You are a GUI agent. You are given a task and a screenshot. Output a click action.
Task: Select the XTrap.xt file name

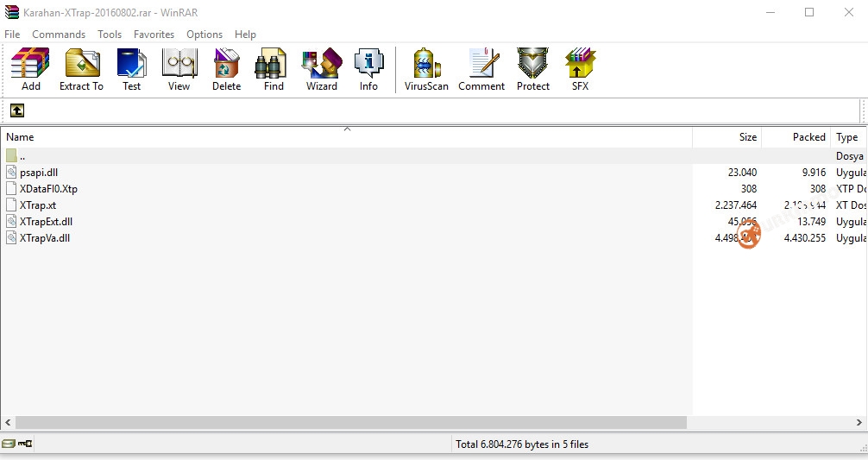coord(38,205)
